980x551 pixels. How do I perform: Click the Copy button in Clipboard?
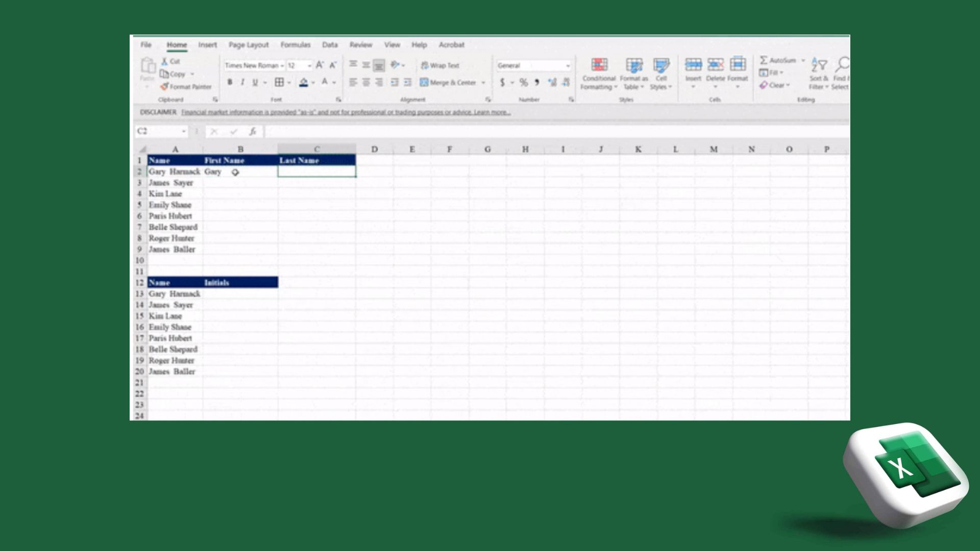(x=173, y=74)
